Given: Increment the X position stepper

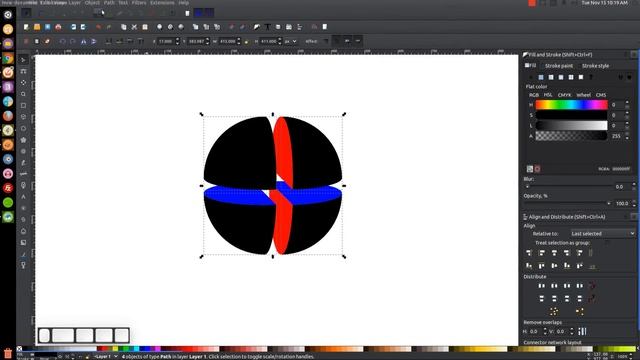Looking at the screenshot, I should [x=177, y=39].
